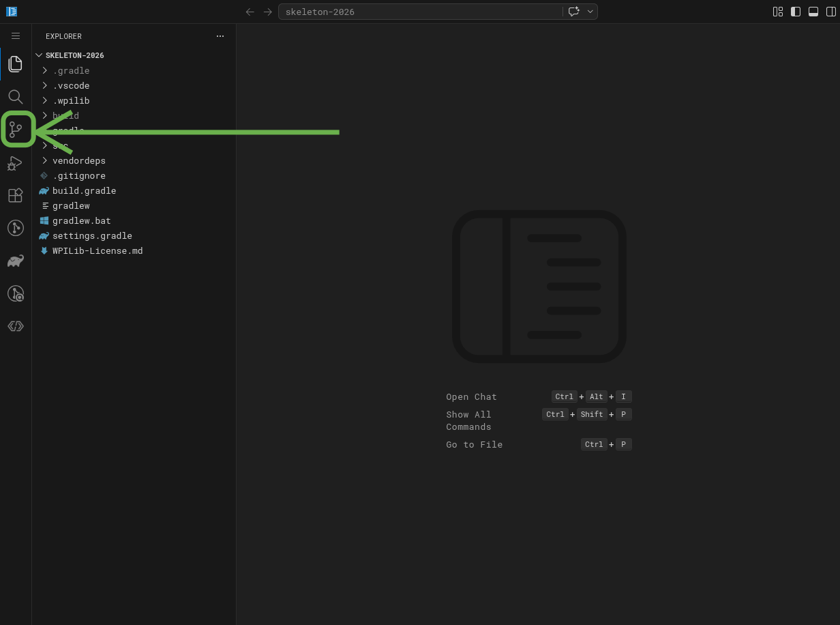840x625 pixels.
Task: Open Chat via the title bar chat icon
Action: point(574,12)
